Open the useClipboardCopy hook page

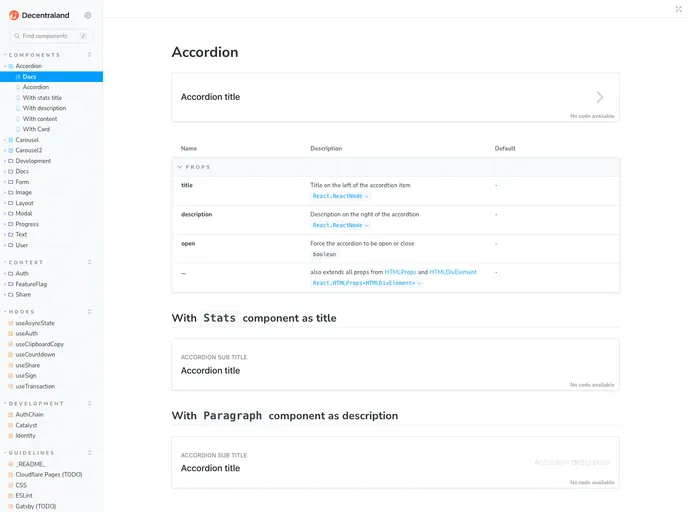click(39, 344)
